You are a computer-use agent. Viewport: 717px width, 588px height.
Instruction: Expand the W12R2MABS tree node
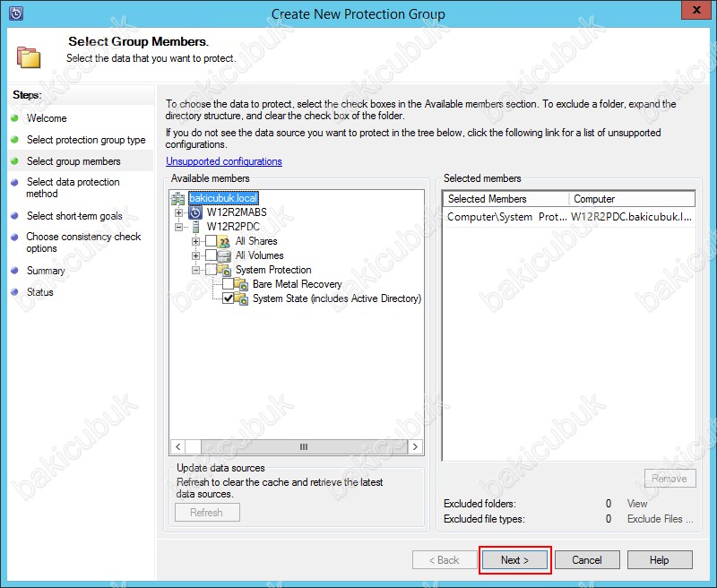pos(179,212)
